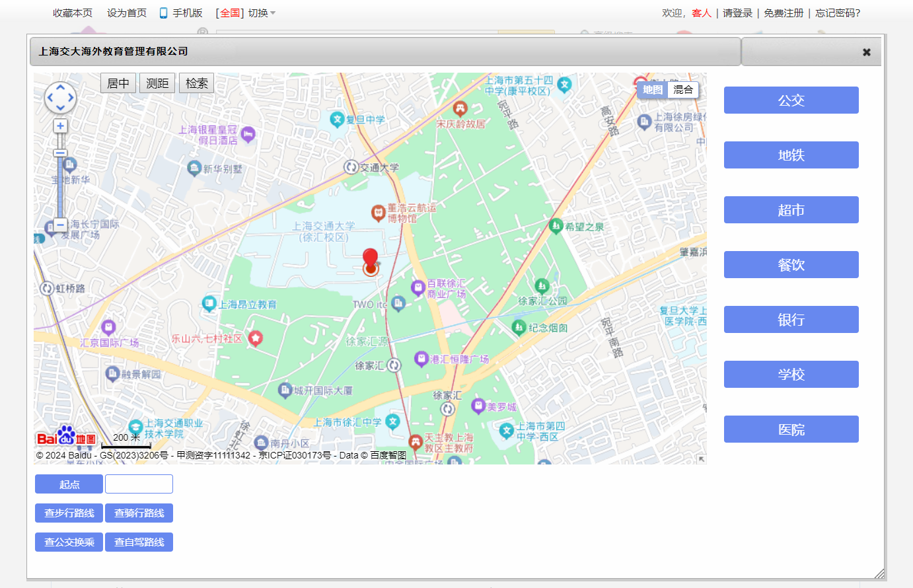913x588 pixels.
Task: Click the red location pin marker
Action: click(371, 260)
